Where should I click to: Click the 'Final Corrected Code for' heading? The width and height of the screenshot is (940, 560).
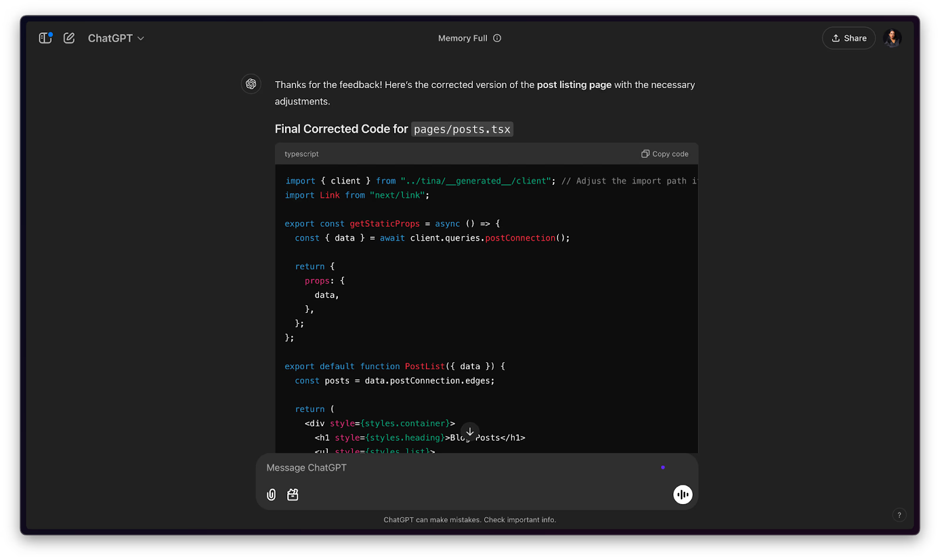pyautogui.click(x=341, y=129)
